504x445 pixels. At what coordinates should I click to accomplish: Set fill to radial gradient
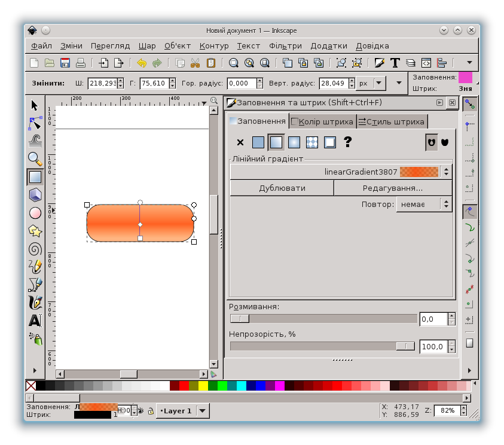pos(294,142)
